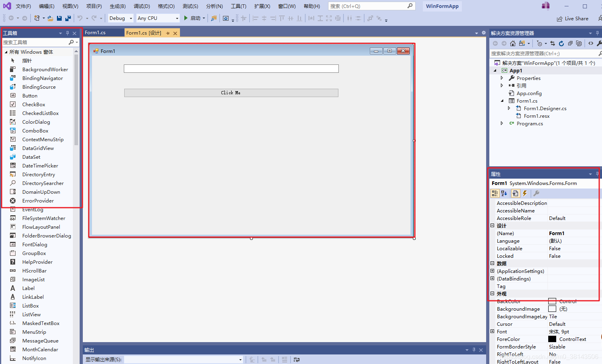This screenshot has width=602, height=364.
Task: Click the Undo arrow in the toolbar
Action: (x=80, y=18)
